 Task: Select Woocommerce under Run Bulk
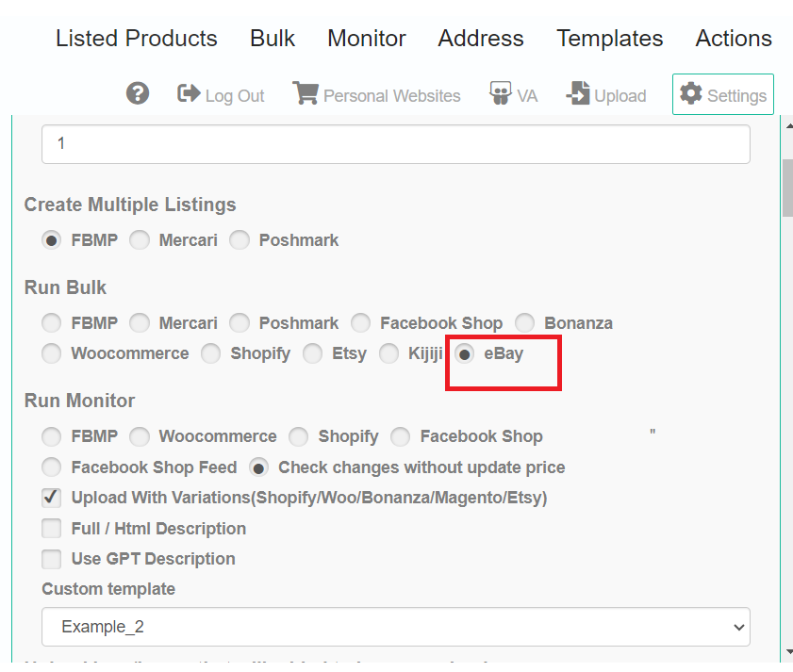[51, 353]
